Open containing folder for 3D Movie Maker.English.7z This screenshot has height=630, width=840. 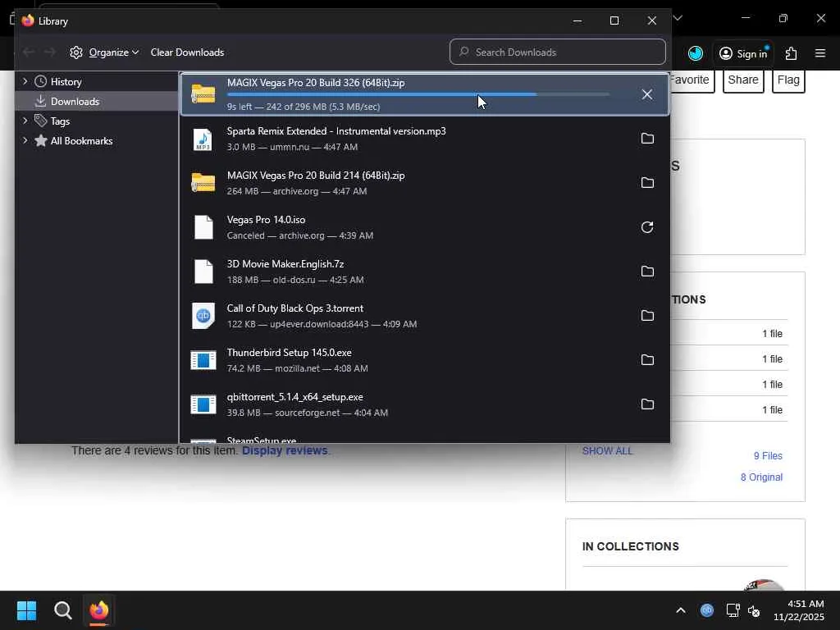point(647,271)
